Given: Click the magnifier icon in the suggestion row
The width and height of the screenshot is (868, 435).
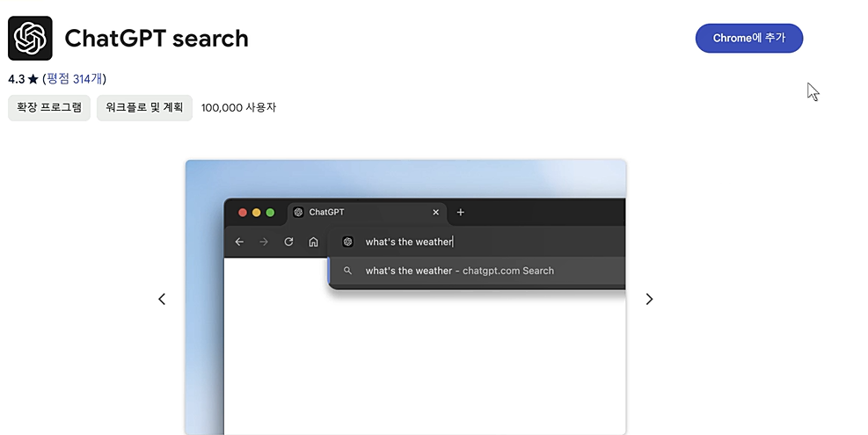Looking at the screenshot, I should click(x=347, y=271).
